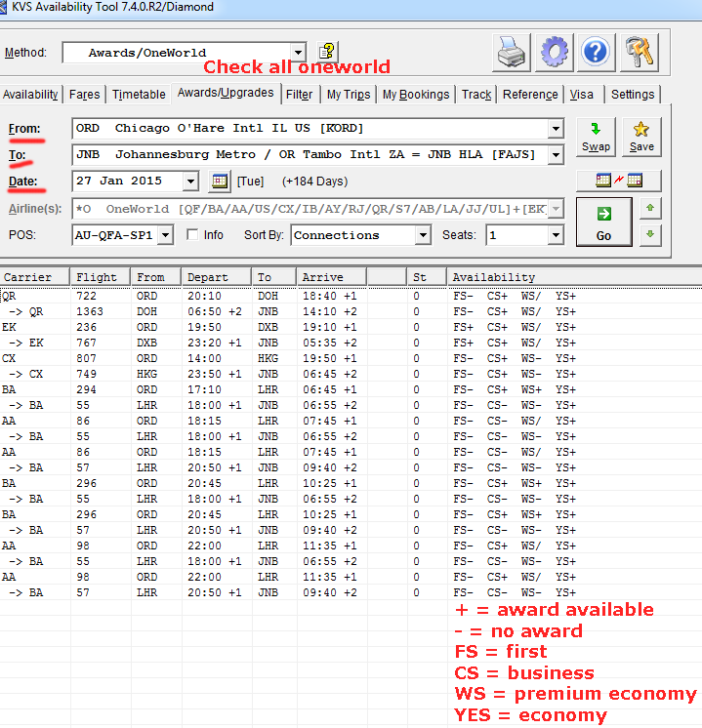Run the search with Go button
The image size is (702, 728).
point(603,222)
